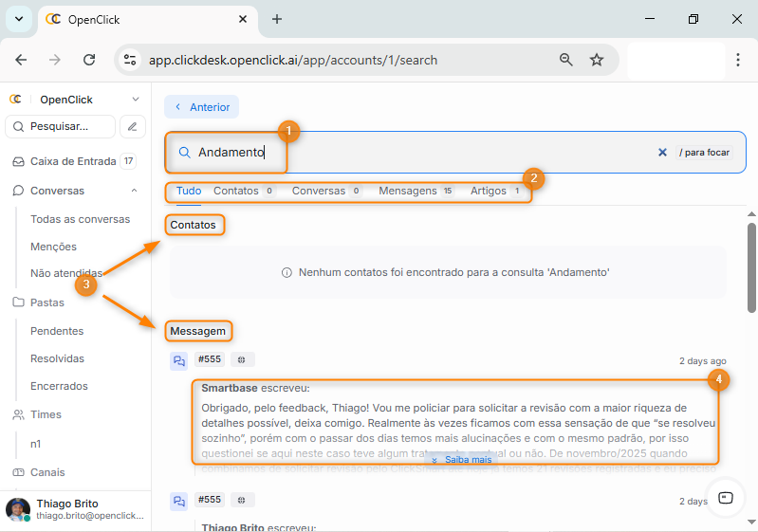Click the browser zoom magnifier icon
This screenshot has width=758, height=532.
coord(566,60)
